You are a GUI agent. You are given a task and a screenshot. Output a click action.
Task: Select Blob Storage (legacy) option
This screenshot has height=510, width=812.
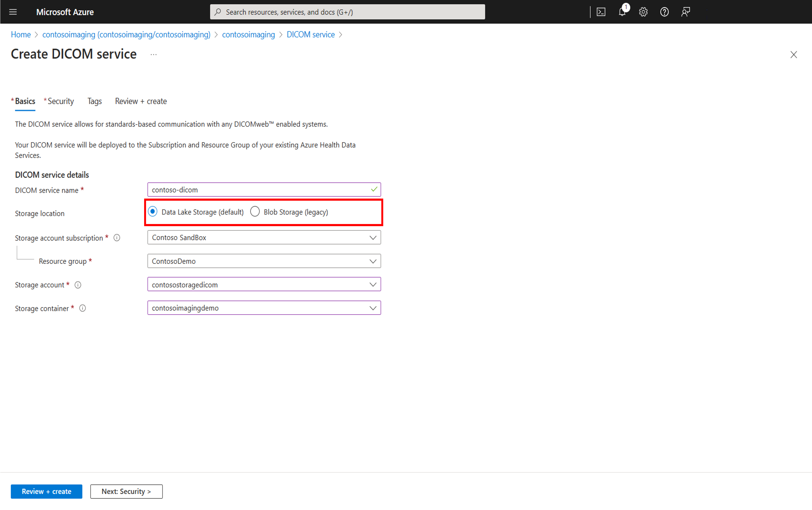click(x=255, y=212)
